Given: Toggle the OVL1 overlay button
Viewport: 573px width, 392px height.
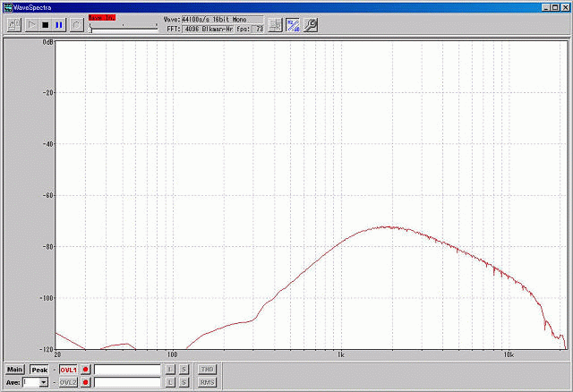Looking at the screenshot, I should tap(69, 369).
